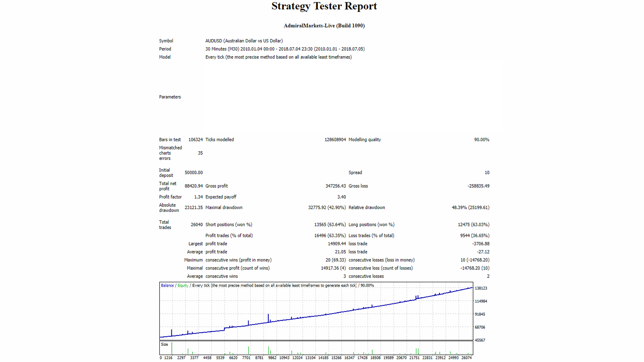644x362 pixels.
Task: Click the Balance legend label in chart
Action: point(167,286)
